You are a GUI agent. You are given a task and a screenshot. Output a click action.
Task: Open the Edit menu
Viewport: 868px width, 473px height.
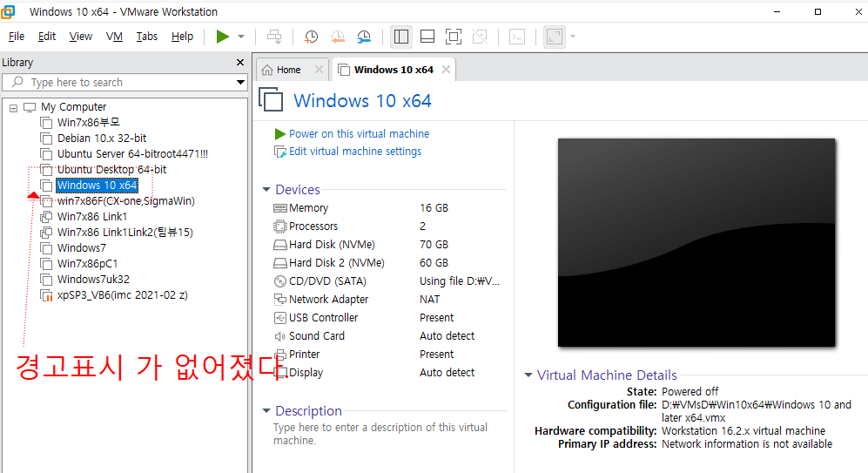click(x=47, y=37)
